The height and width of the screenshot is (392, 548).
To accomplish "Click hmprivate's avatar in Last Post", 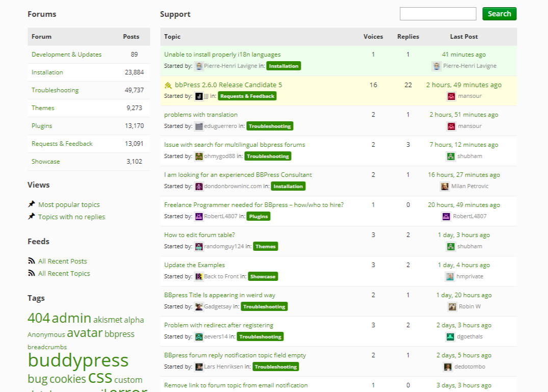I will (x=450, y=276).
